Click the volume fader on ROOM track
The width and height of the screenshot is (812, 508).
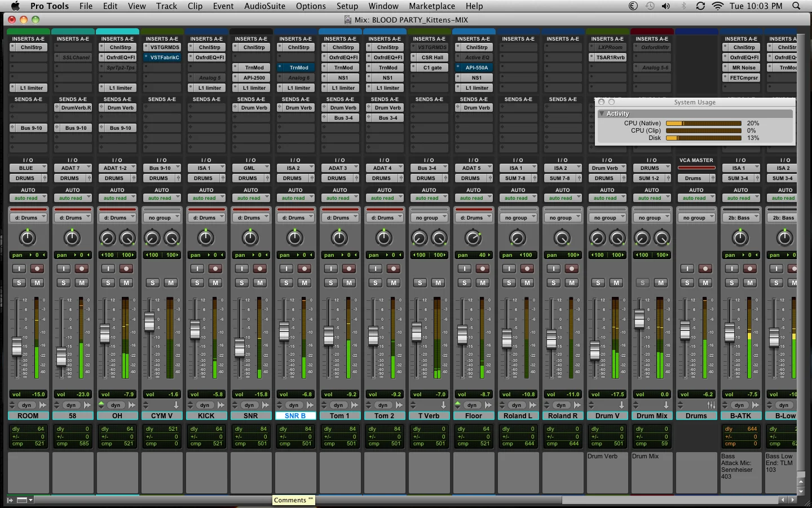coord(17,345)
